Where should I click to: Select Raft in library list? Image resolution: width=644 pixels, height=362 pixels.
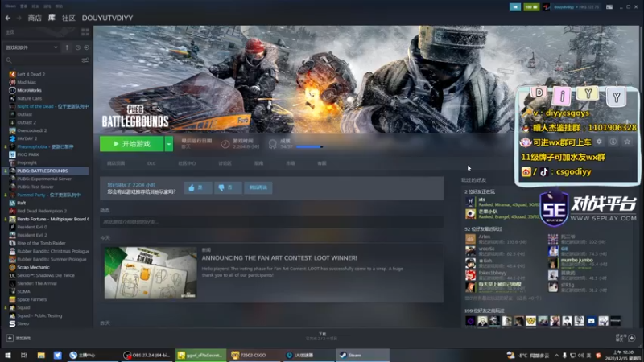[22, 203]
